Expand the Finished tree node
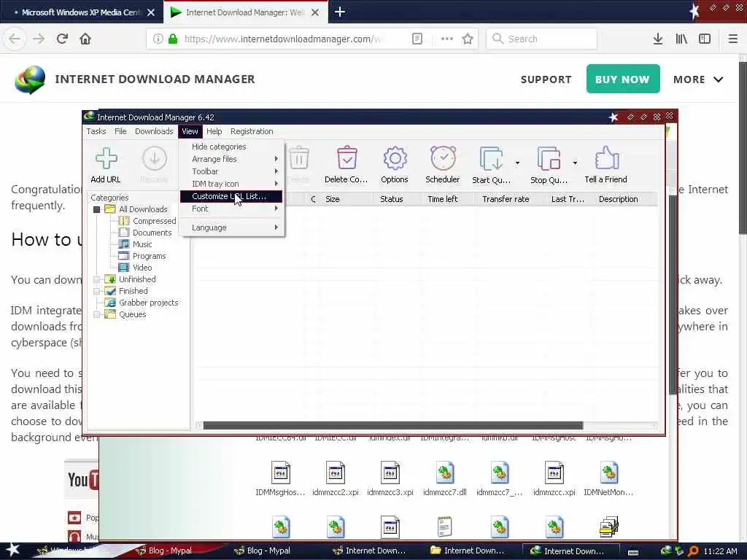This screenshot has width=747, height=560. 97,291
